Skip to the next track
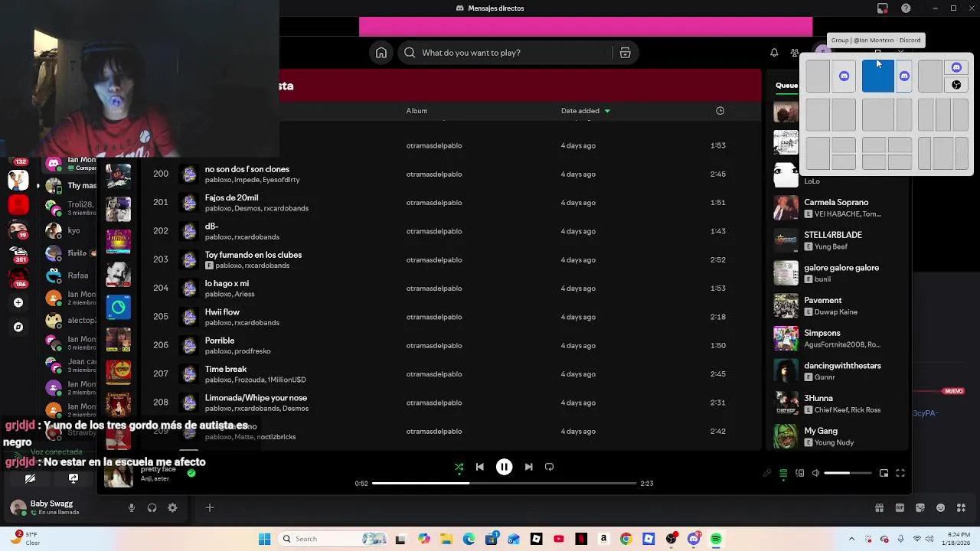This screenshot has height=551, width=980. (528, 467)
